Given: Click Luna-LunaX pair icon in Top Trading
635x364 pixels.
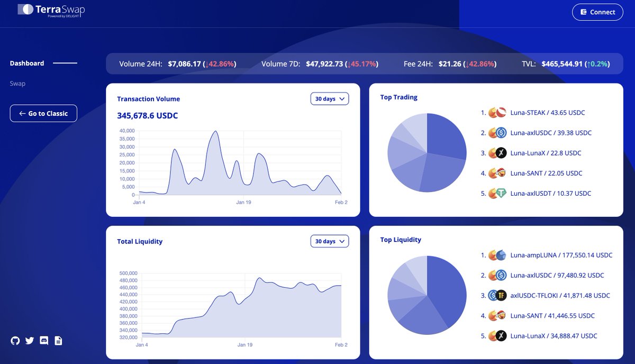Looking at the screenshot, I should pos(497,153).
